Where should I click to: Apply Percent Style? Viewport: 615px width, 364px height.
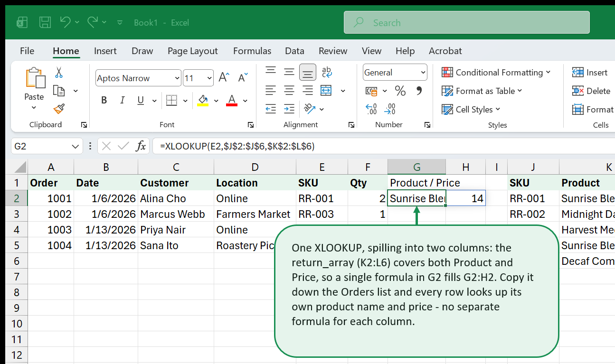coord(400,91)
